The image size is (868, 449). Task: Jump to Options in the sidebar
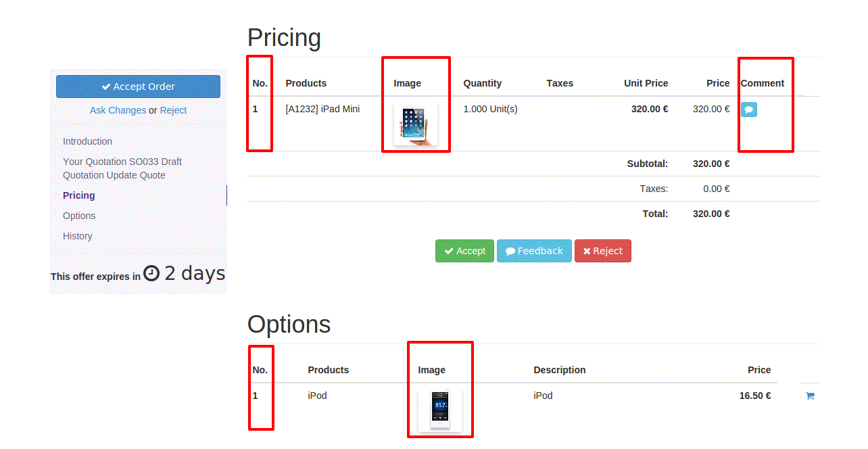tap(79, 216)
